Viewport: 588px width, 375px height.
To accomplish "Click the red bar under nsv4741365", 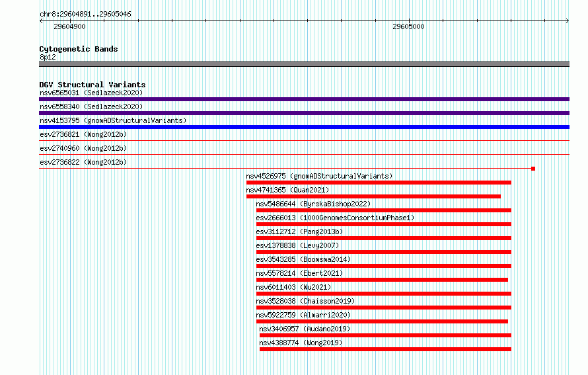I will [x=373, y=196].
